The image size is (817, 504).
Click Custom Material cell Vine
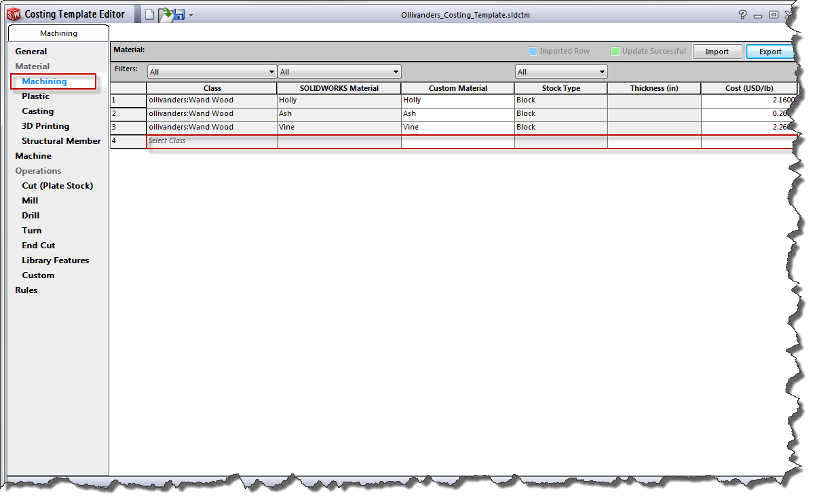point(458,128)
